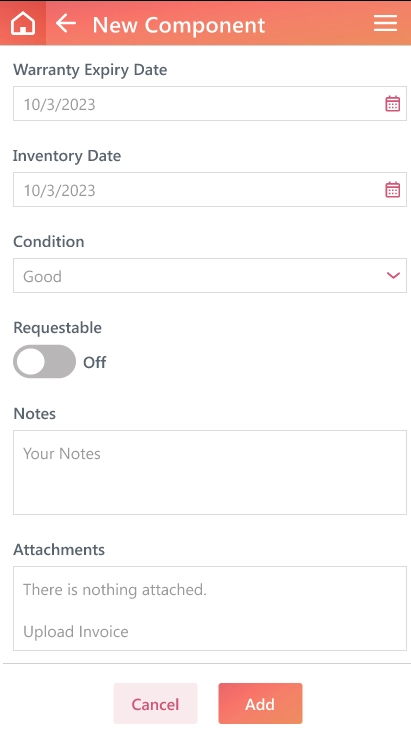Open Warranty Expiry Date calendar icon
The height and width of the screenshot is (735, 411).
click(393, 104)
